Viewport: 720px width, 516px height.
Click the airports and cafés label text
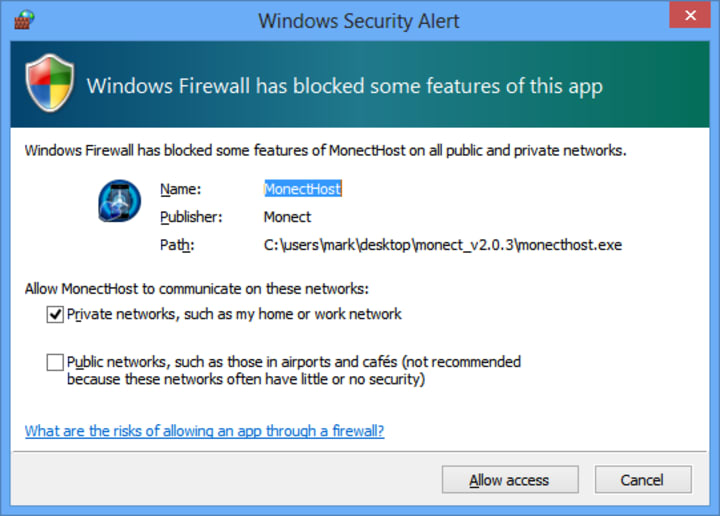tap(293, 370)
